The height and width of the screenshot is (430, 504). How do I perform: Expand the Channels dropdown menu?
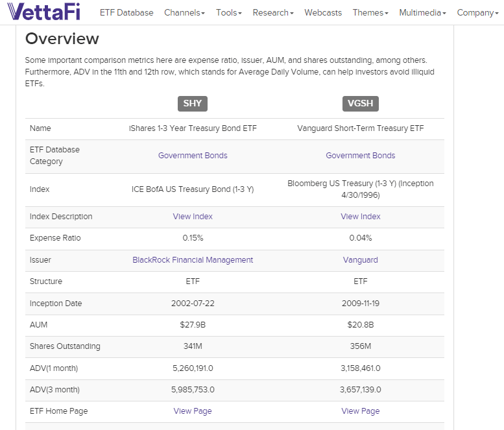[184, 13]
